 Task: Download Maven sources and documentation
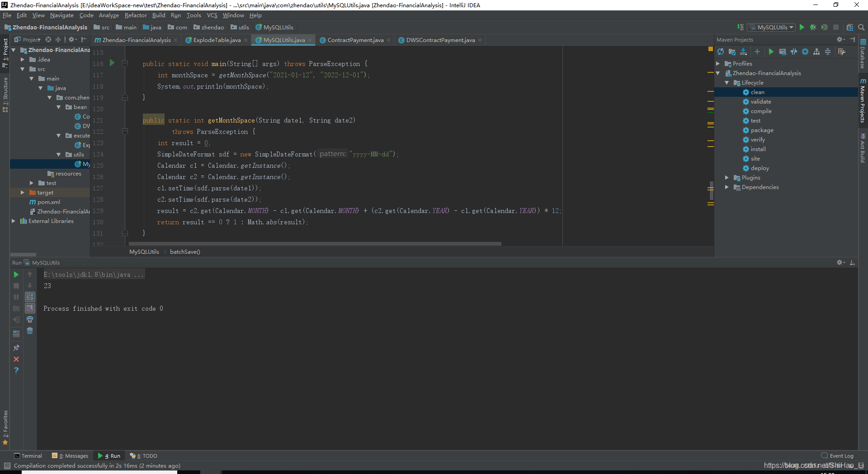pyautogui.click(x=743, y=52)
